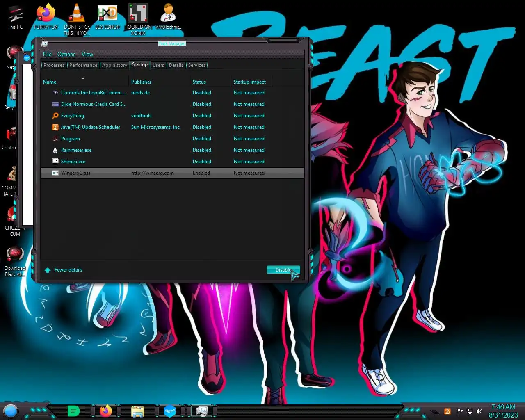The width and height of the screenshot is (525, 420).
Task: Open the File menu
Action: [47, 54]
